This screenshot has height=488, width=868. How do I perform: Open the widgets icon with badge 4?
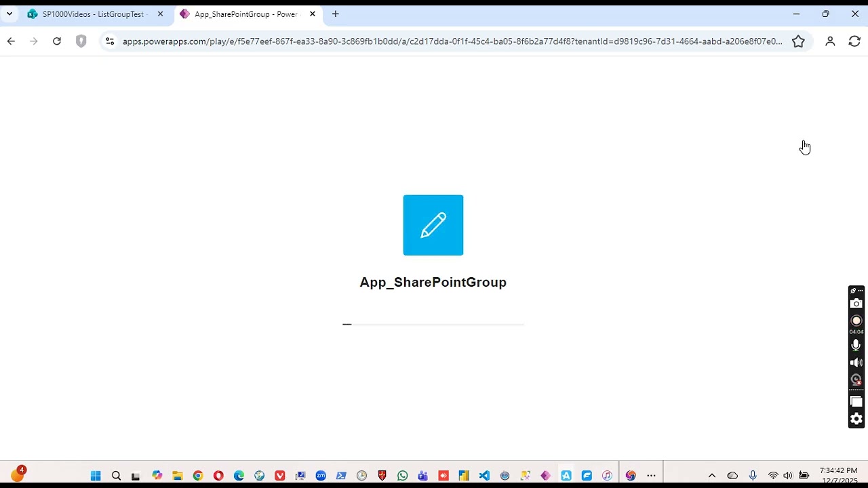click(x=18, y=474)
